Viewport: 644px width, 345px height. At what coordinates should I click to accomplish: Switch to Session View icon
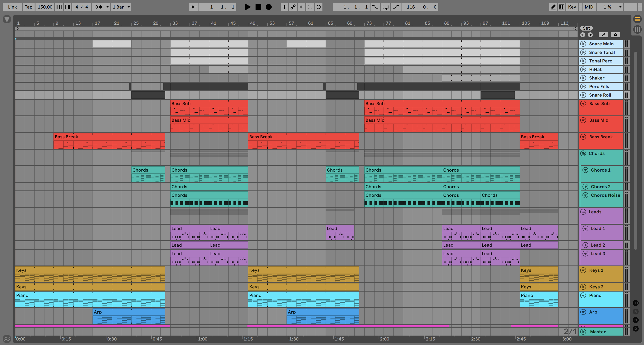pos(637,29)
